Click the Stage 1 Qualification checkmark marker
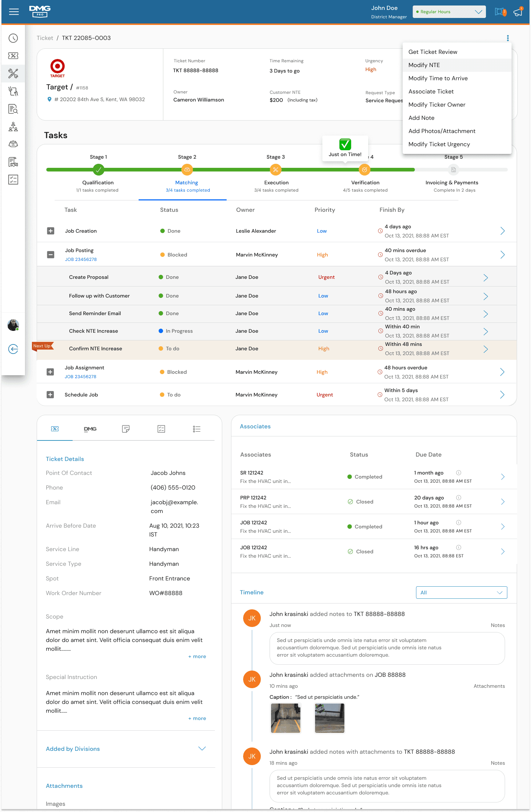531x812 pixels. point(98,170)
